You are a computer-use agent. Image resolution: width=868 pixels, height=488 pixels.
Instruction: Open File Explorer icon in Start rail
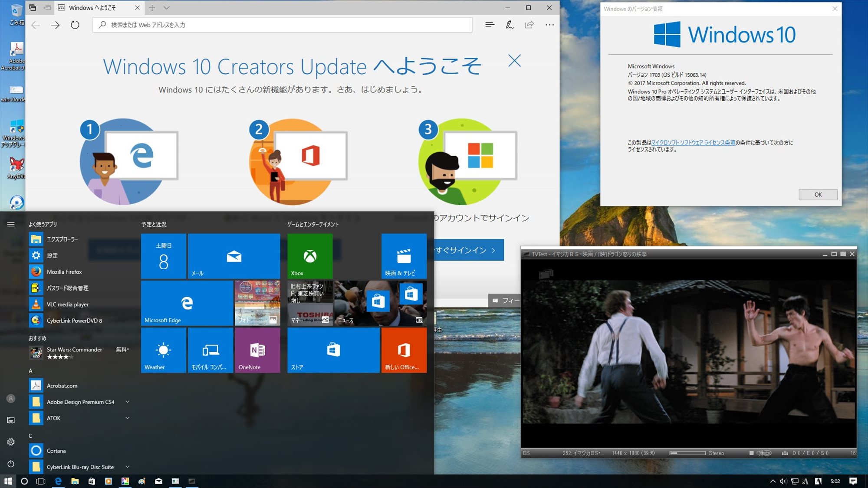point(11,420)
